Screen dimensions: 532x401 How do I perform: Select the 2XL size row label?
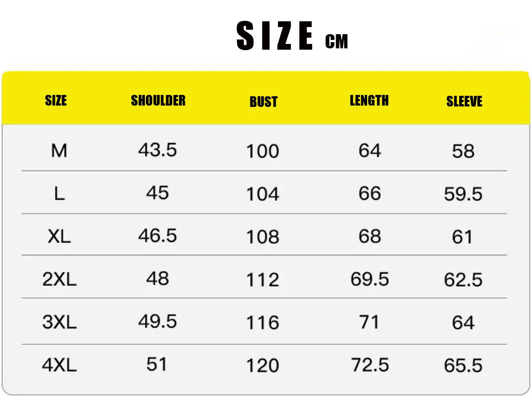pyautogui.click(x=59, y=279)
